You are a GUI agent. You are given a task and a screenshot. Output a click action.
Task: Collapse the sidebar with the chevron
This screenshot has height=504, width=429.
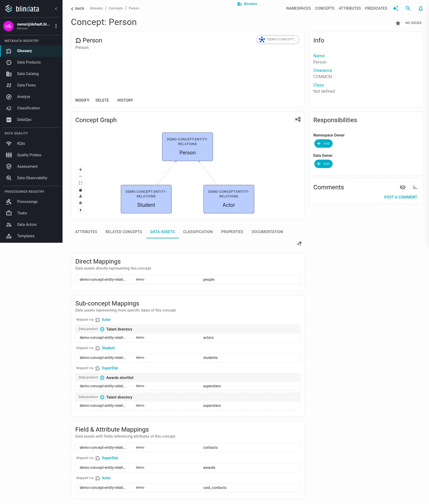(56, 9)
